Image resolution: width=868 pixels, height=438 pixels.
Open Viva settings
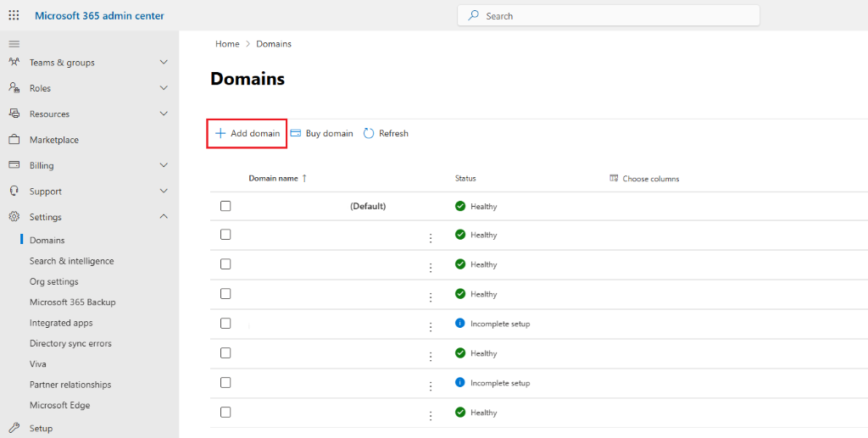click(38, 364)
